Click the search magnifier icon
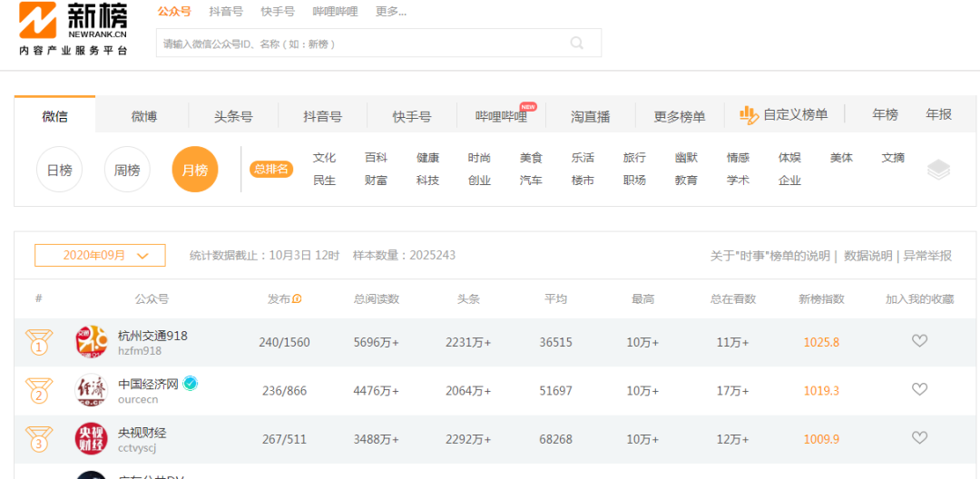This screenshot has height=479, width=980. tap(576, 43)
